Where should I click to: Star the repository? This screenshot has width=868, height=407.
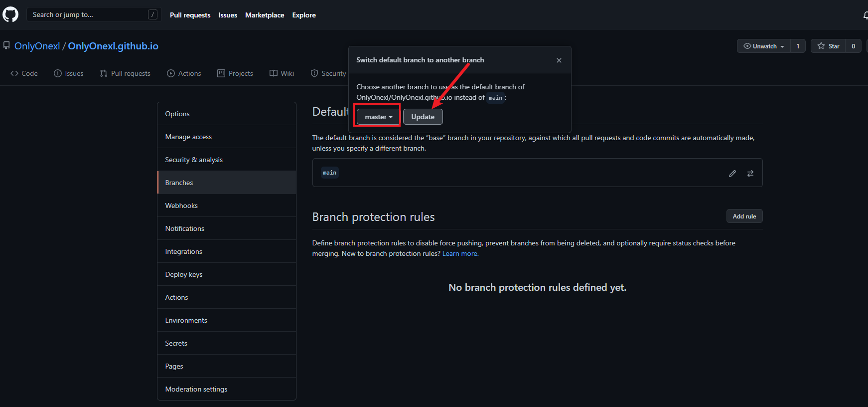point(828,46)
